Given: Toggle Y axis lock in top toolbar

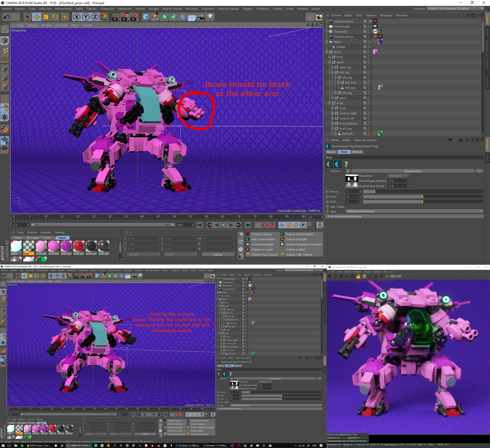Looking at the screenshot, I should (86, 17).
